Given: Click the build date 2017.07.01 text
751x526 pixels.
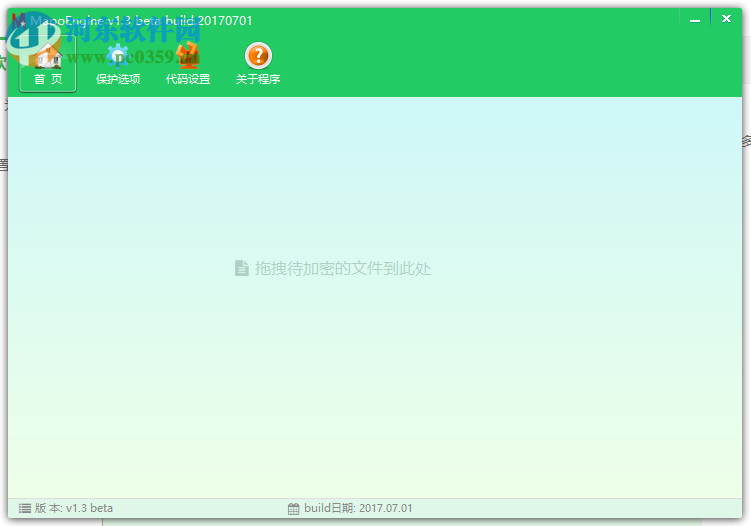Looking at the screenshot, I should [x=386, y=508].
